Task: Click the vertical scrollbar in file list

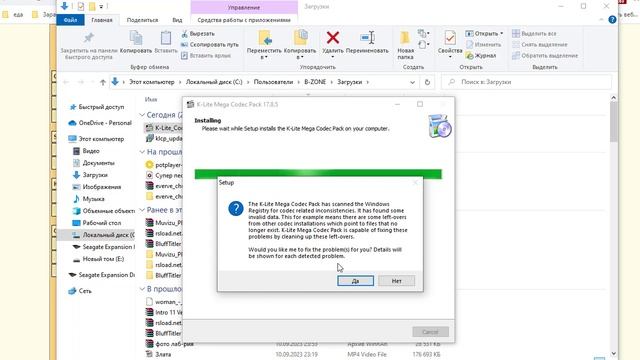Action: (x=613, y=121)
